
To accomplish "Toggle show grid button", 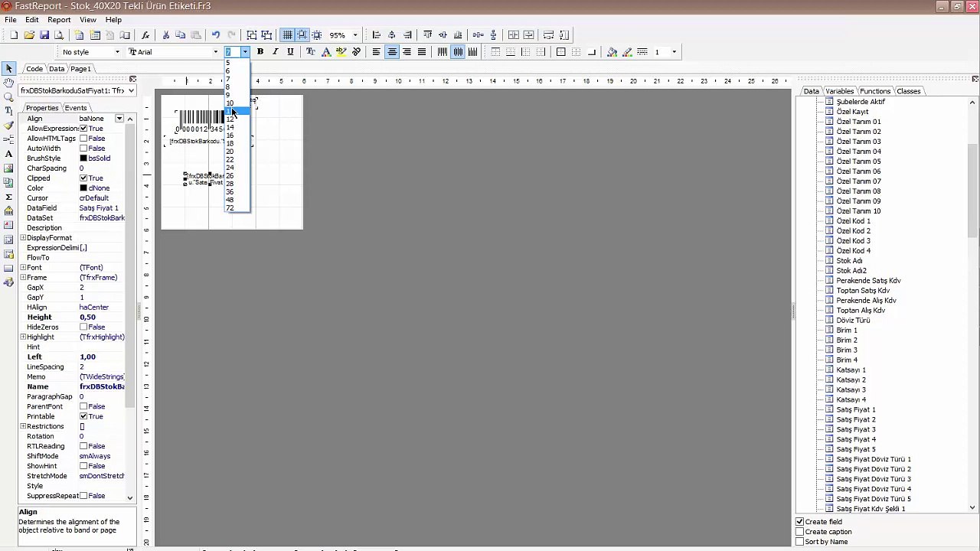I will [287, 35].
